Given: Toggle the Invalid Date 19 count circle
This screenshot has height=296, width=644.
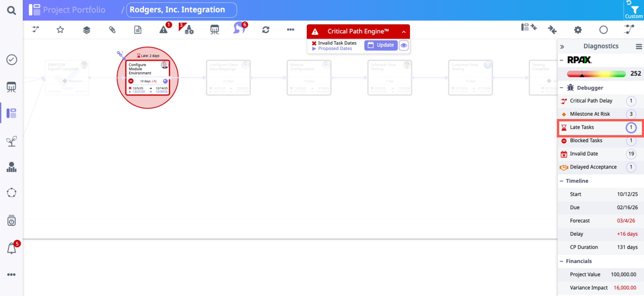Looking at the screenshot, I should point(631,154).
